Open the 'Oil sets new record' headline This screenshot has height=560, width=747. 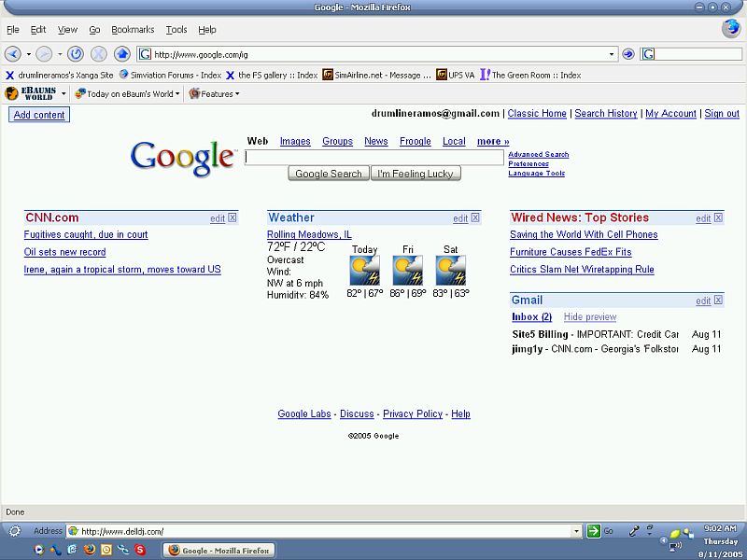(x=64, y=252)
